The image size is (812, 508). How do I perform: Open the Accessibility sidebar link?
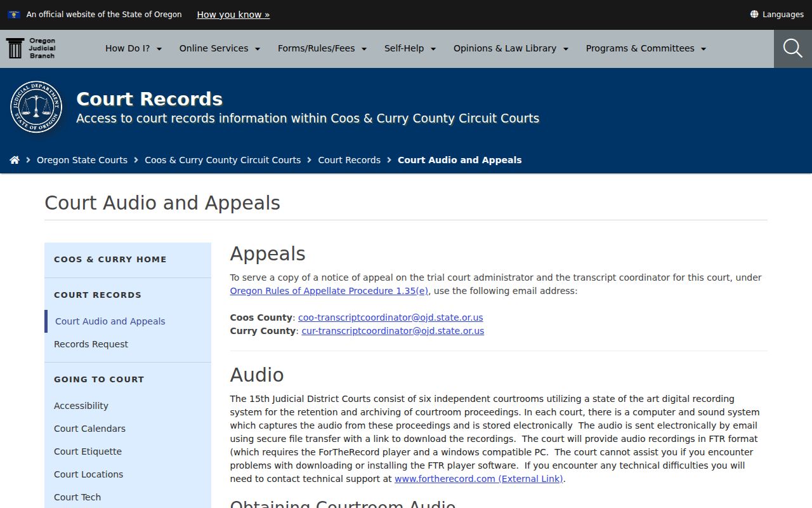point(81,406)
